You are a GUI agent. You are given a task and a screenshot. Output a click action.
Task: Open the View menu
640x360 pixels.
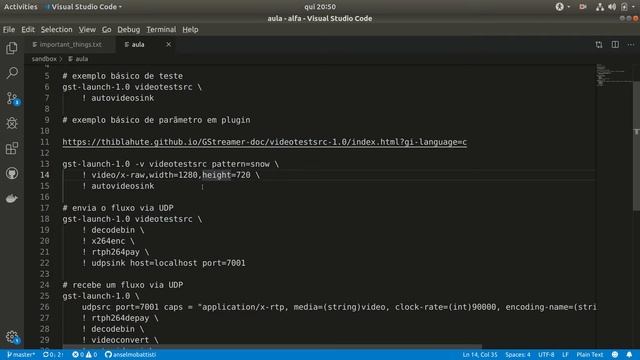point(87,29)
